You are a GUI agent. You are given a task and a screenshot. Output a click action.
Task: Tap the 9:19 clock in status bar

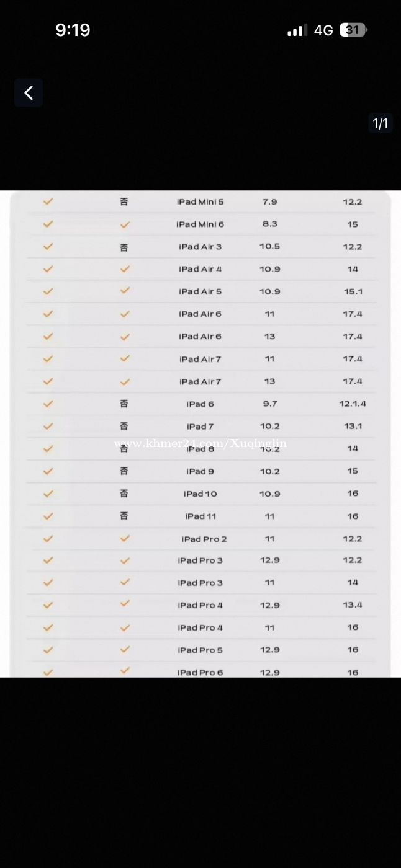[73, 30]
